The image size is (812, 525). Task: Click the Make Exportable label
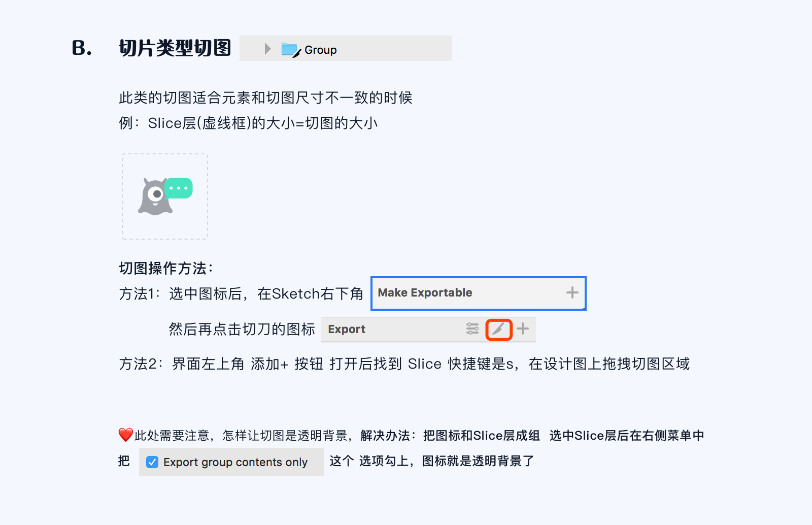tap(425, 292)
